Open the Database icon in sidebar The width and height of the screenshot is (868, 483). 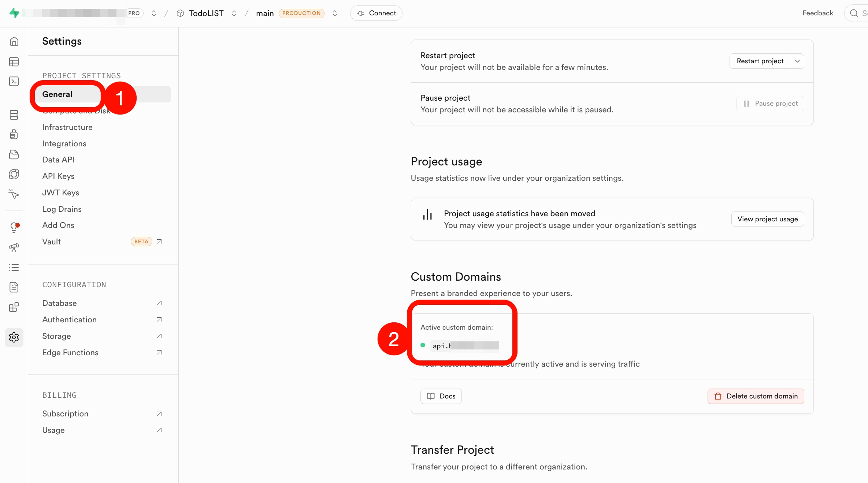[x=14, y=115]
